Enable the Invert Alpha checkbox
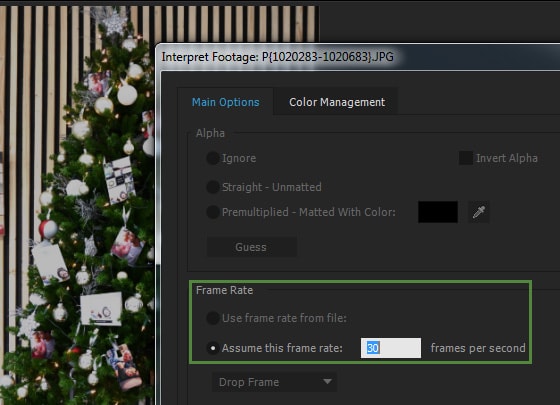 466,158
